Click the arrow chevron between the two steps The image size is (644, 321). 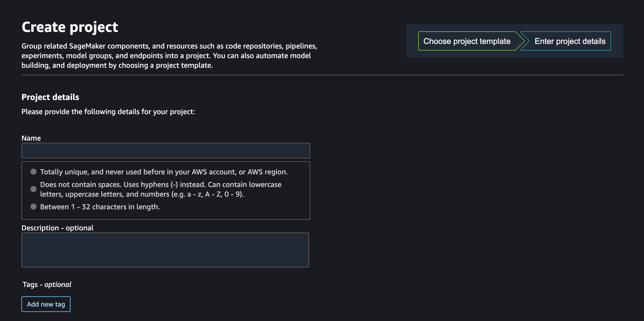click(522, 41)
